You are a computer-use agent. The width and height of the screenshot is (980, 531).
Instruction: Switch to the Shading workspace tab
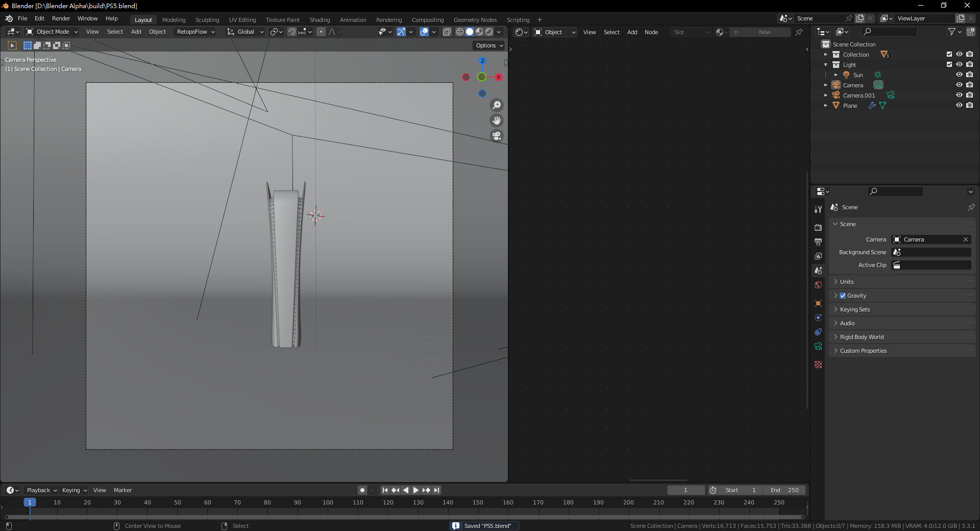click(320, 20)
